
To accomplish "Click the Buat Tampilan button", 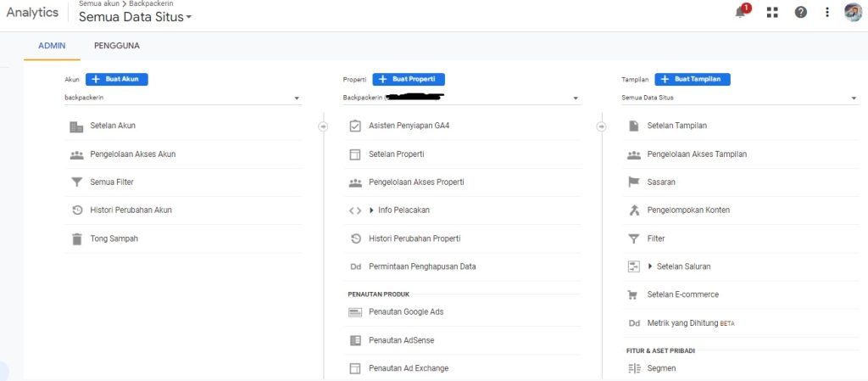I will (x=692, y=79).
